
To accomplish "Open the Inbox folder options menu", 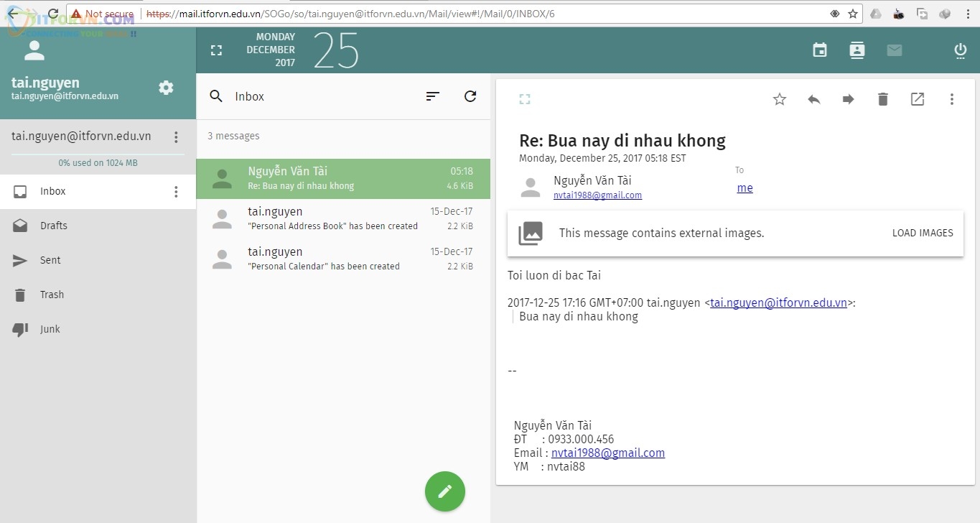I will [x=176, y=191].
